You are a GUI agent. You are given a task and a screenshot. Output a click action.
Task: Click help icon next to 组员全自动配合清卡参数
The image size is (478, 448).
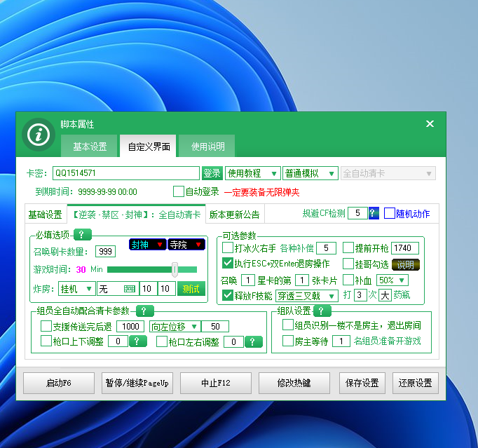tap(144, 311)
